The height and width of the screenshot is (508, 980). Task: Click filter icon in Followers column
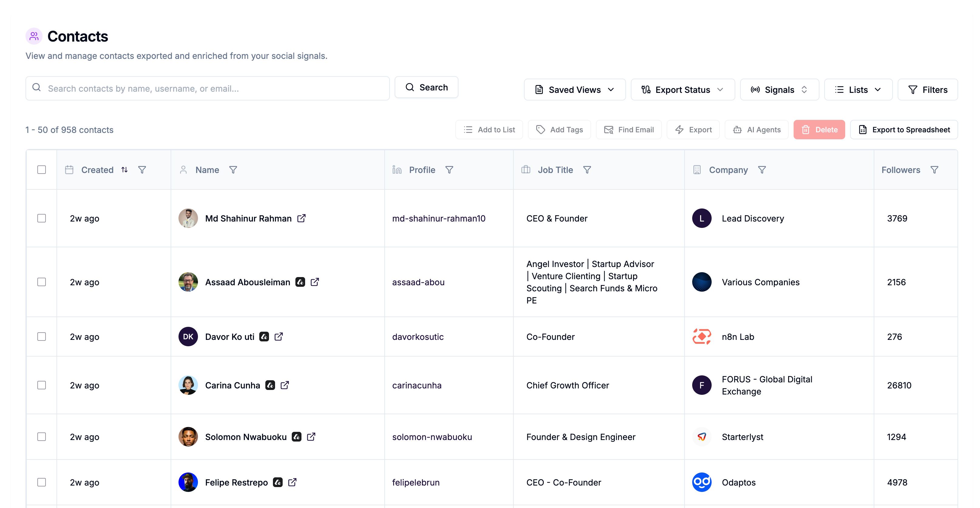934,170
